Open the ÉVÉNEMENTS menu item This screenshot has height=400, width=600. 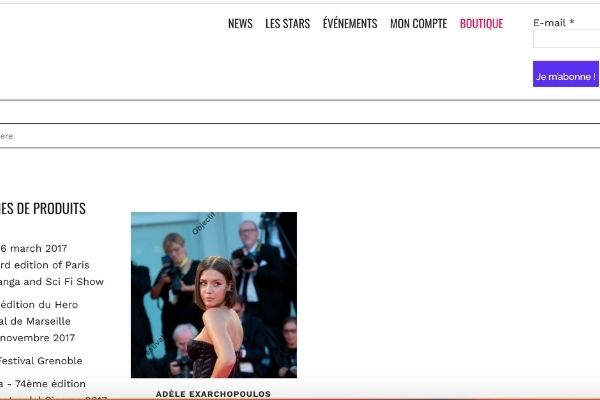[350, 23]
